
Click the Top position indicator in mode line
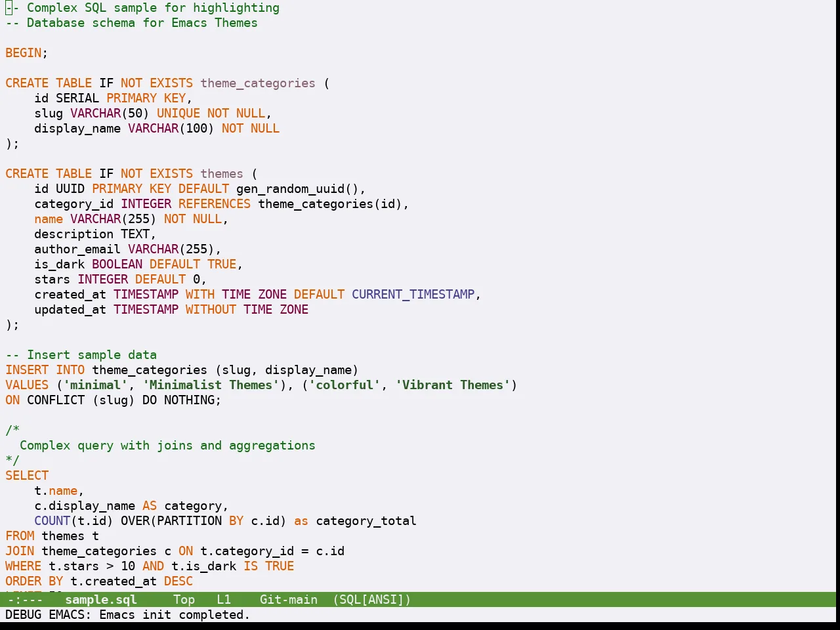(x=184, y=599)
